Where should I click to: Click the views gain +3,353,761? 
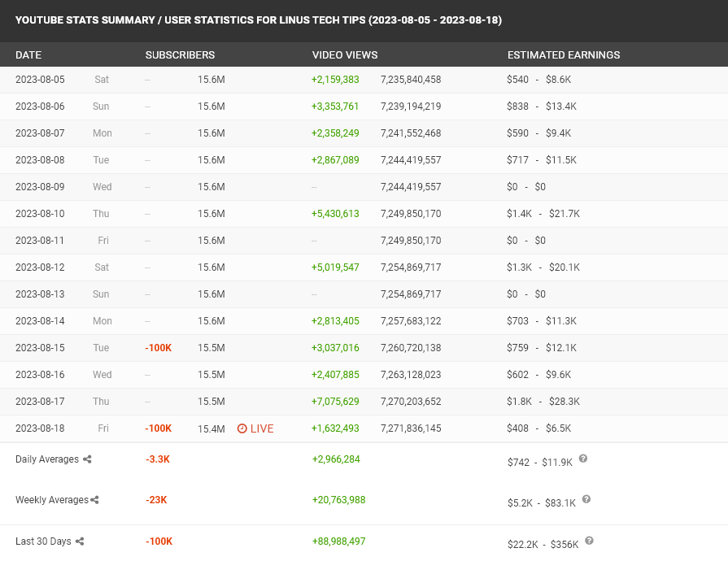click(335, 107)
